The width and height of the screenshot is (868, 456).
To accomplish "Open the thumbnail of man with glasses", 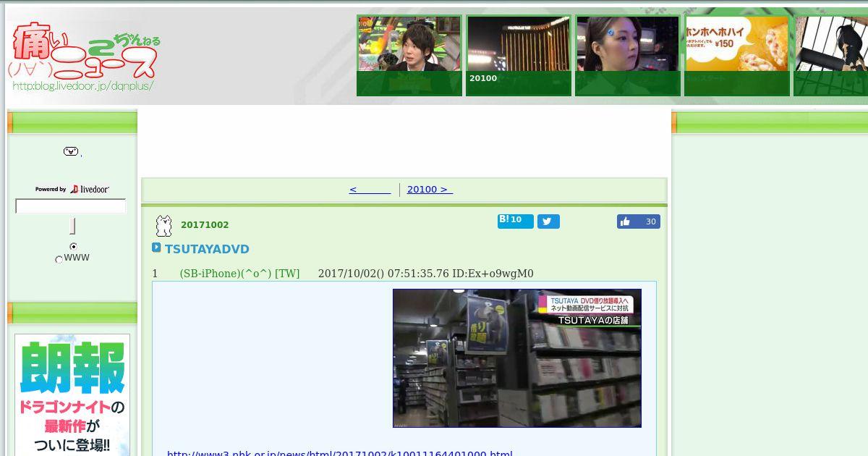I will coord(409,56).
